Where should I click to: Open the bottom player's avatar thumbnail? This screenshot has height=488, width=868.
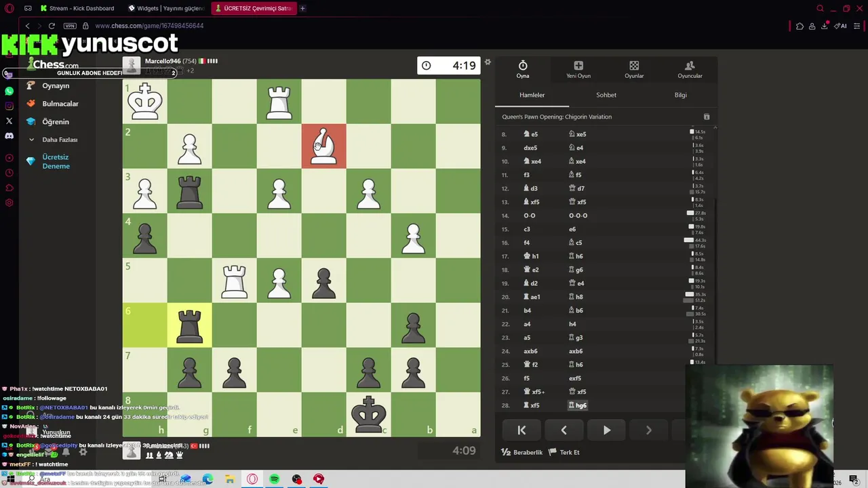[x=132, y=450]
